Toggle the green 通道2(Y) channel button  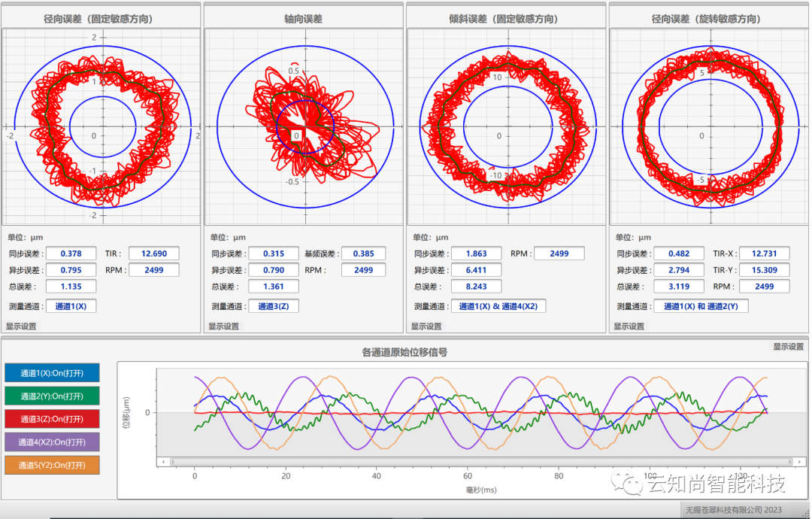click(52, 396)
